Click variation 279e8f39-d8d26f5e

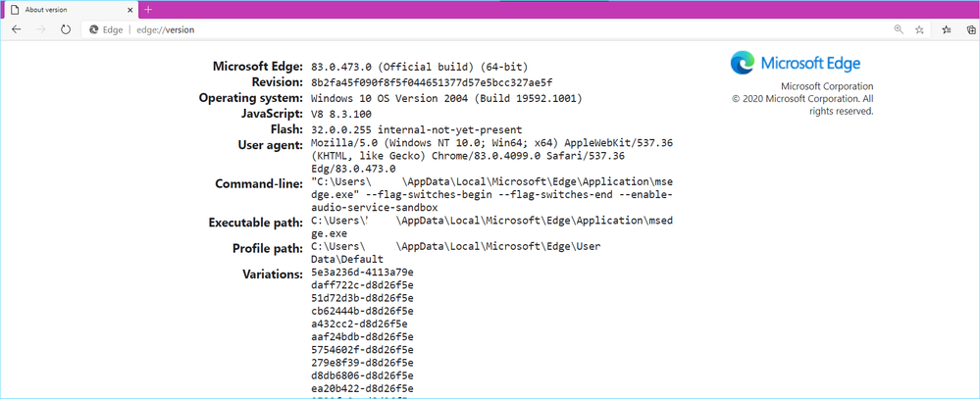[362, 363]
